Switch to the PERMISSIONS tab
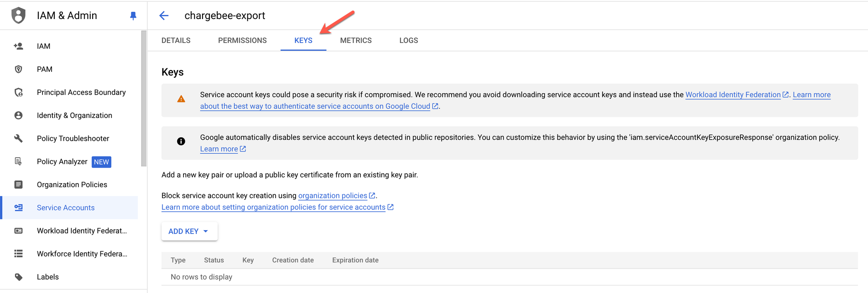Image resolution: width=868 pixels, height=293 pixels. 242,41
